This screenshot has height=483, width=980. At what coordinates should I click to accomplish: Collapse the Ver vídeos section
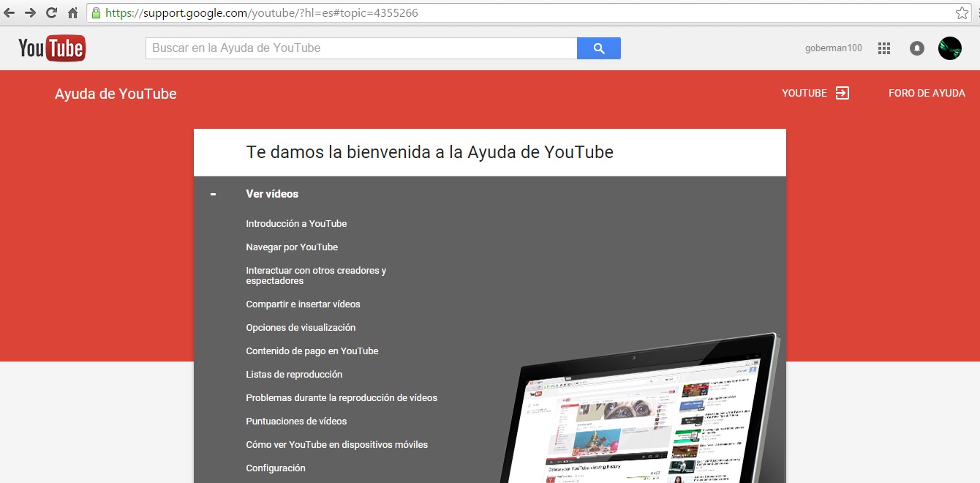point(213,194)
